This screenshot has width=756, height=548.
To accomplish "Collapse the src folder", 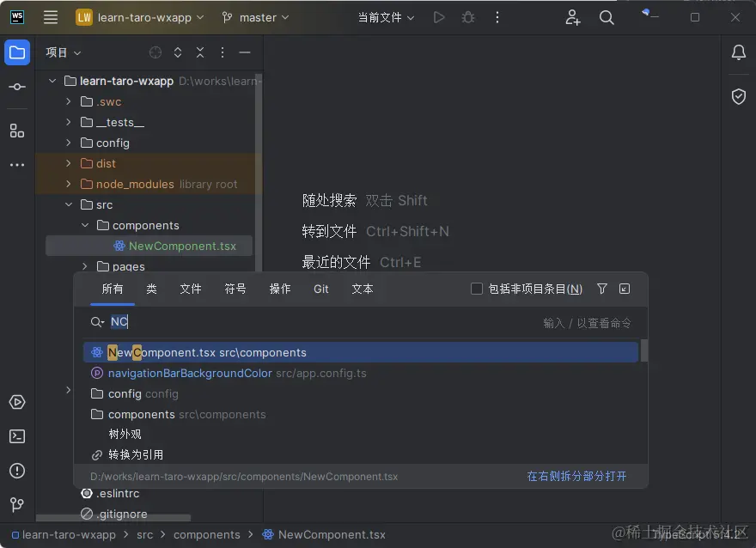I will pos(69,204).
